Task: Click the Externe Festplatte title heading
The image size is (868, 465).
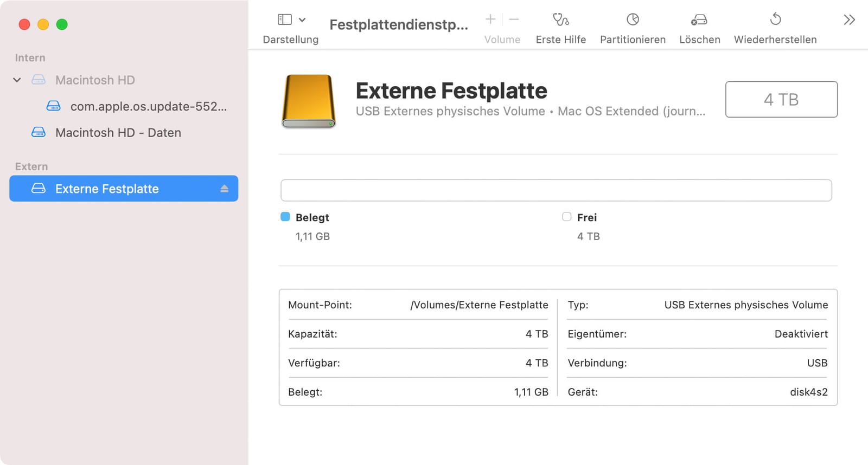Action: [x=451, y=91]
